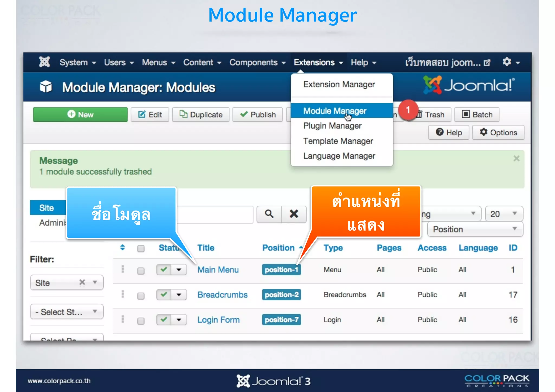This screenshot has height=392, width=555.
Task: Click the Help toolbar button
Action: [x=449, y=132]
